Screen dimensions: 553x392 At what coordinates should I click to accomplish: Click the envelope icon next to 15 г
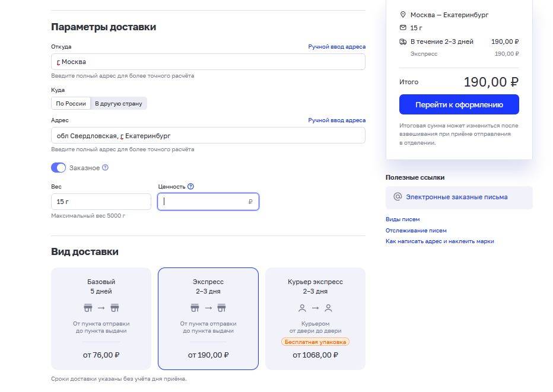403,28
